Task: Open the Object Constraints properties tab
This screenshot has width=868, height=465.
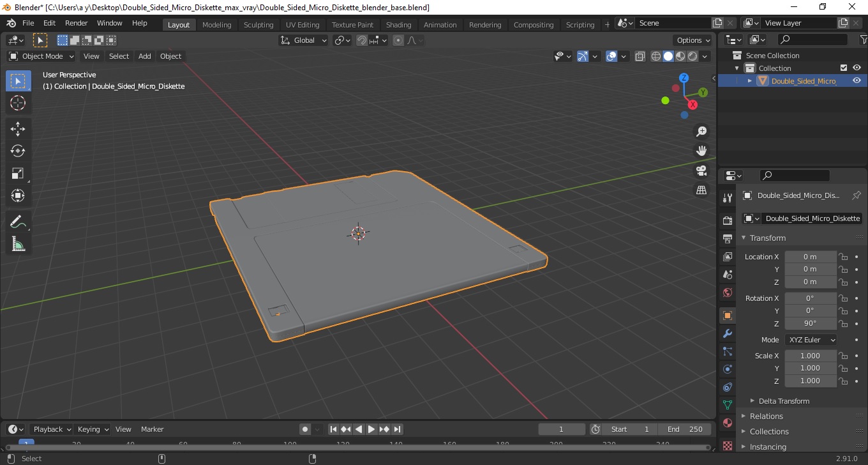Action: click(727, 387)
